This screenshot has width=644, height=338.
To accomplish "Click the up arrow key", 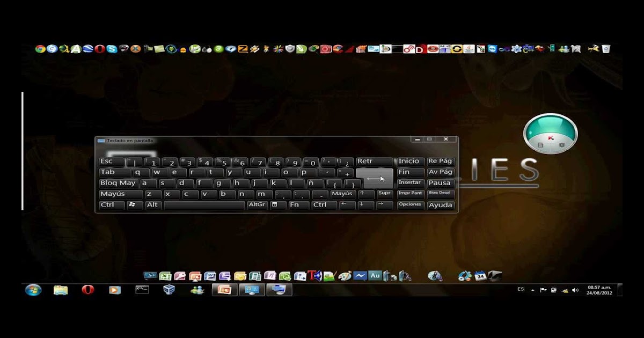I will [x=366, y=194].
